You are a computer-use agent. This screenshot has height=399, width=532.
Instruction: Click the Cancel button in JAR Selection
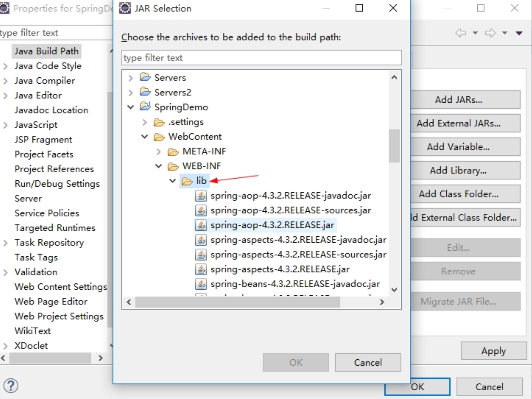tap(368, 362)
